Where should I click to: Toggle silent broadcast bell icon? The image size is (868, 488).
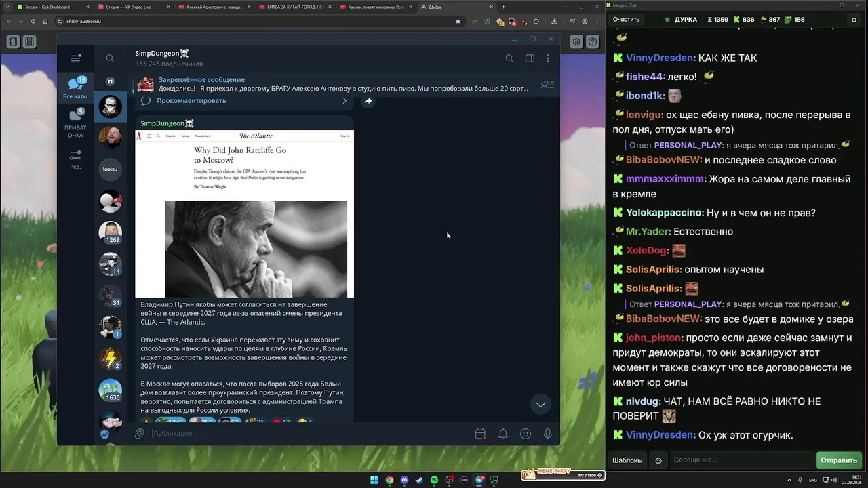503,434
